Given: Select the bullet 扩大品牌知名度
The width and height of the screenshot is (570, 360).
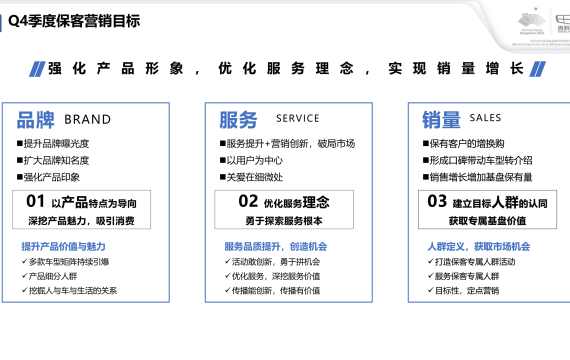Looking at the screenshot, I should pyautogui.click(x=53, y=160).
